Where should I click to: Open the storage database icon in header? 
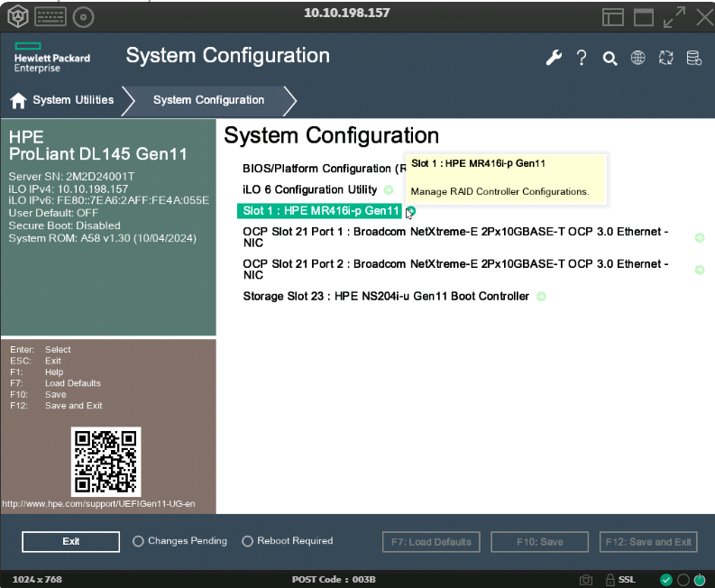[x=694, y=58]
